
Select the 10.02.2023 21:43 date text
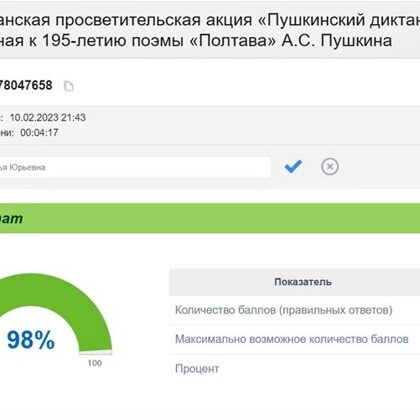[x=48, y=118]
